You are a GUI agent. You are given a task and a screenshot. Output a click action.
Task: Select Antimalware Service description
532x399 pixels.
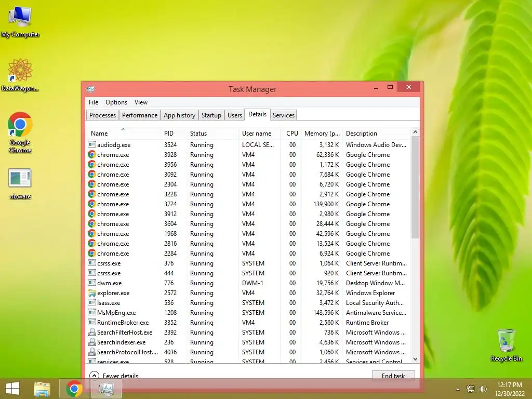[x=376, y=312]
